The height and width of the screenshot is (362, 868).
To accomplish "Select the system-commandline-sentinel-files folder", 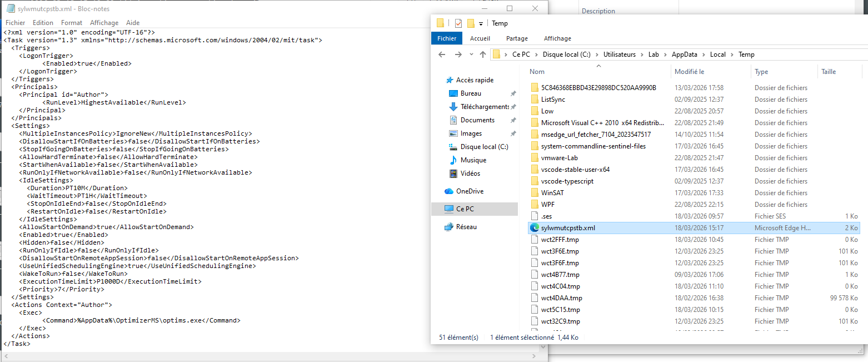I will pyautogui.click(x=593, y=146).
